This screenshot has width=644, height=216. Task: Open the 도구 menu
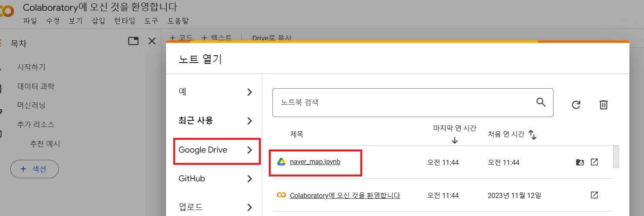pyautogui.click(x=151, y=21)
